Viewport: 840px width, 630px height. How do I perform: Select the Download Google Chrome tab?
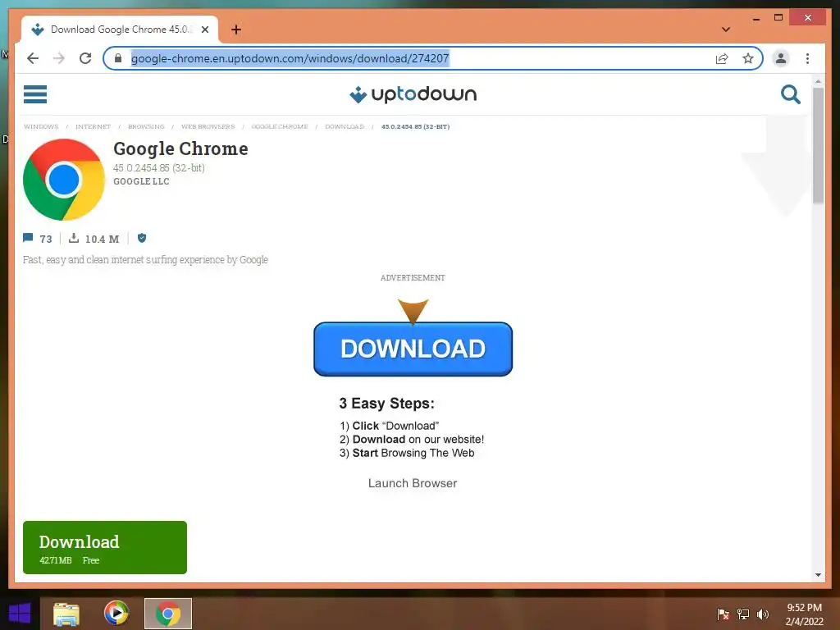120,30
